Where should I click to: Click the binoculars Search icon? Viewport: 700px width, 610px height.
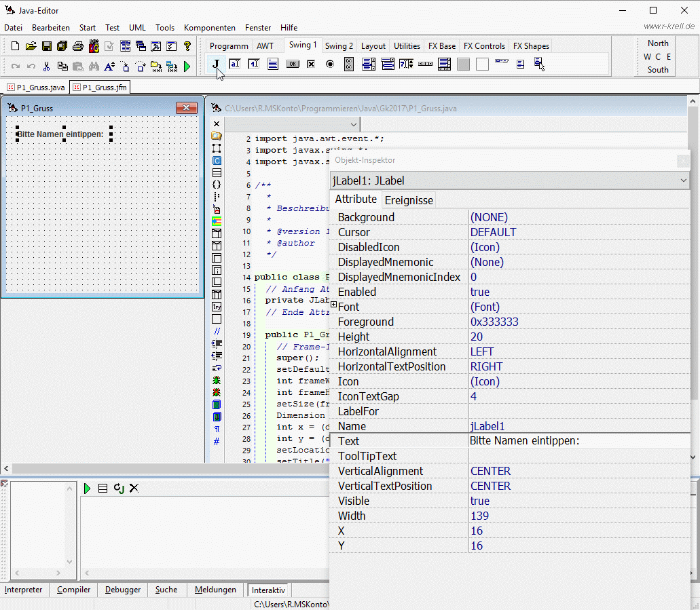point(94,66)
